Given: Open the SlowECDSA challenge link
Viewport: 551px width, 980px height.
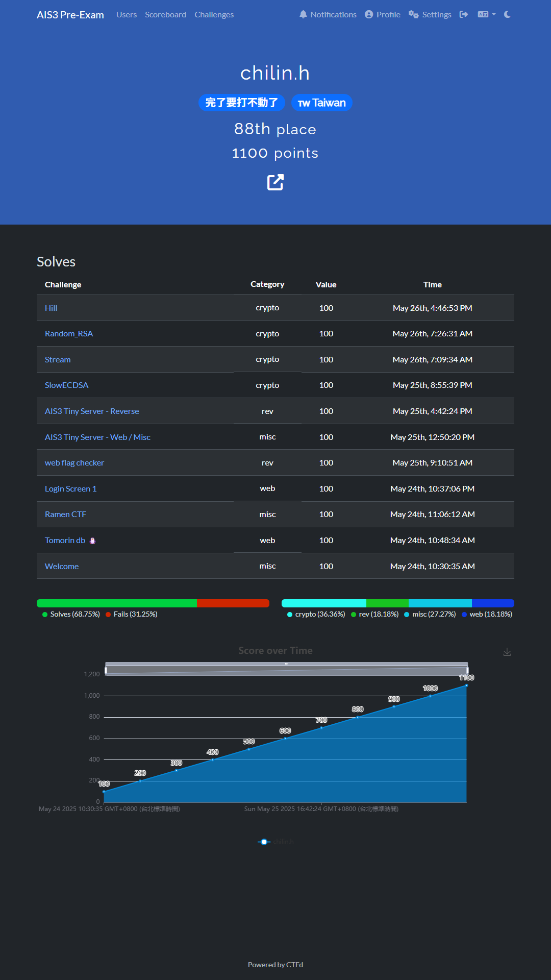Looking at the screenshot, I should [66, 385].
